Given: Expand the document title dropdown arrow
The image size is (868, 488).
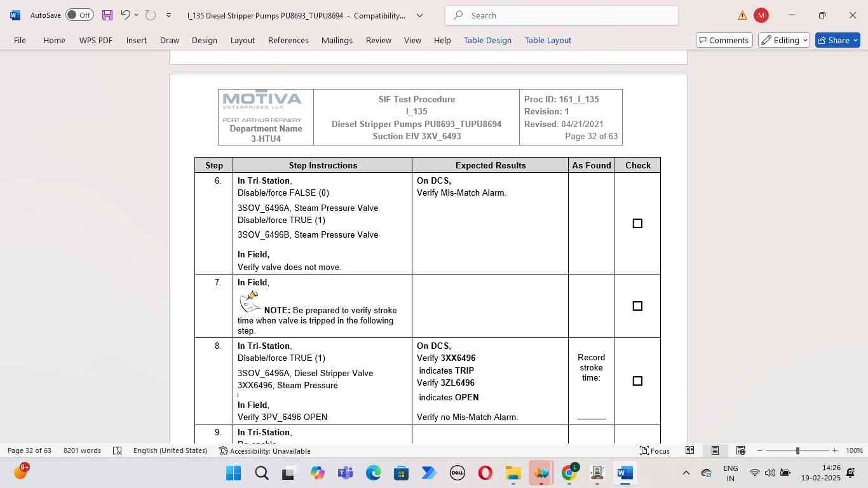Looking at the screenshot, I should coord(419,15).
